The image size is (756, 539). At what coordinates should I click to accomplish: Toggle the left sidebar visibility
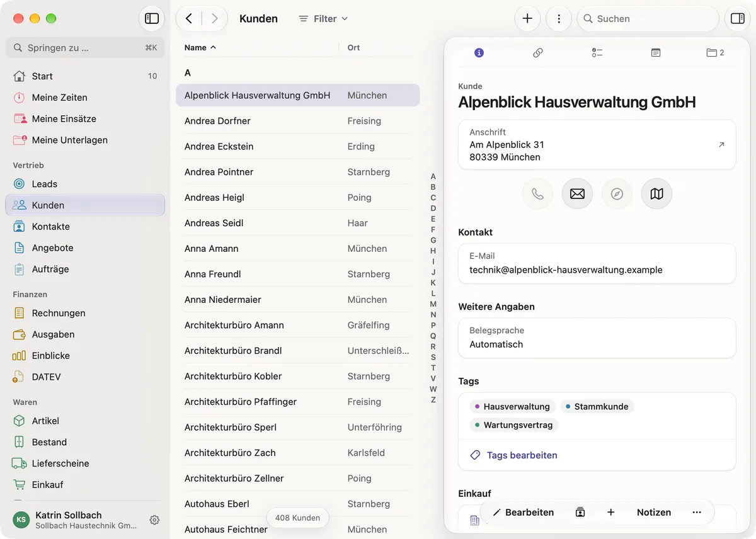152,19
